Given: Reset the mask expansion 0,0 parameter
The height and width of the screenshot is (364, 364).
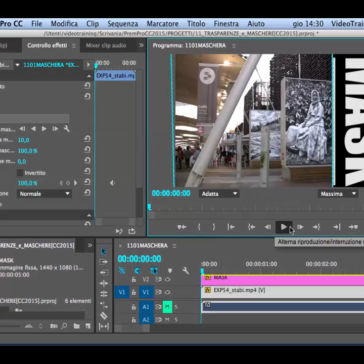Looking at the screenshot, I should coord(87,161).
